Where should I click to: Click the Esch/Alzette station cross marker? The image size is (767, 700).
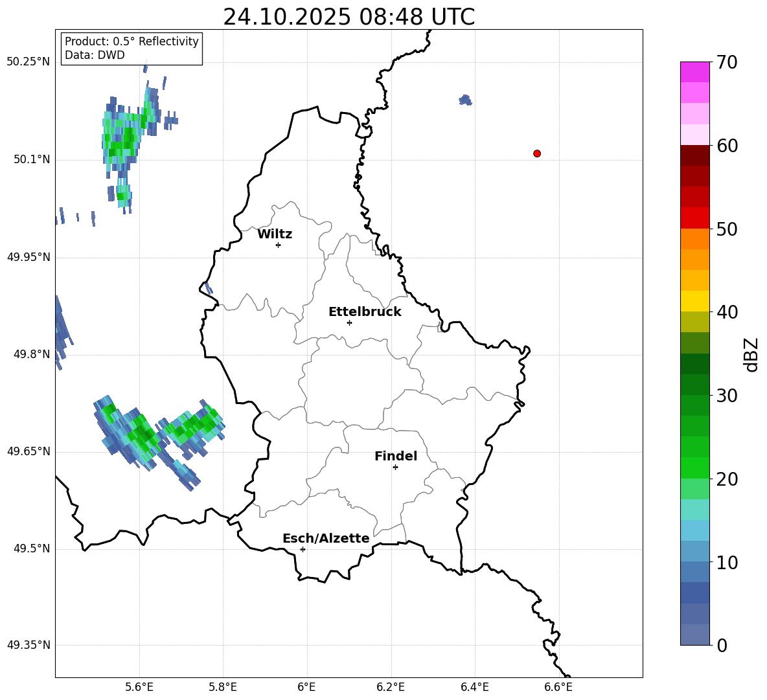[x=303, y=549]
